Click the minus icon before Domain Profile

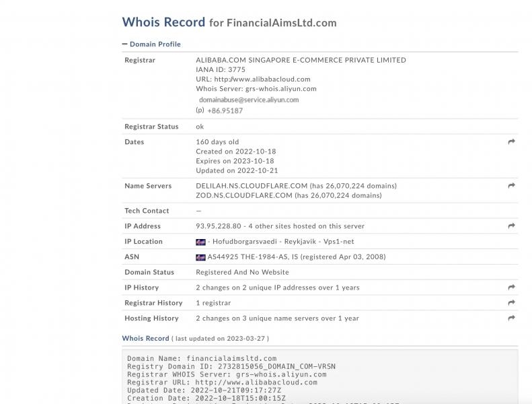[124, 44]
